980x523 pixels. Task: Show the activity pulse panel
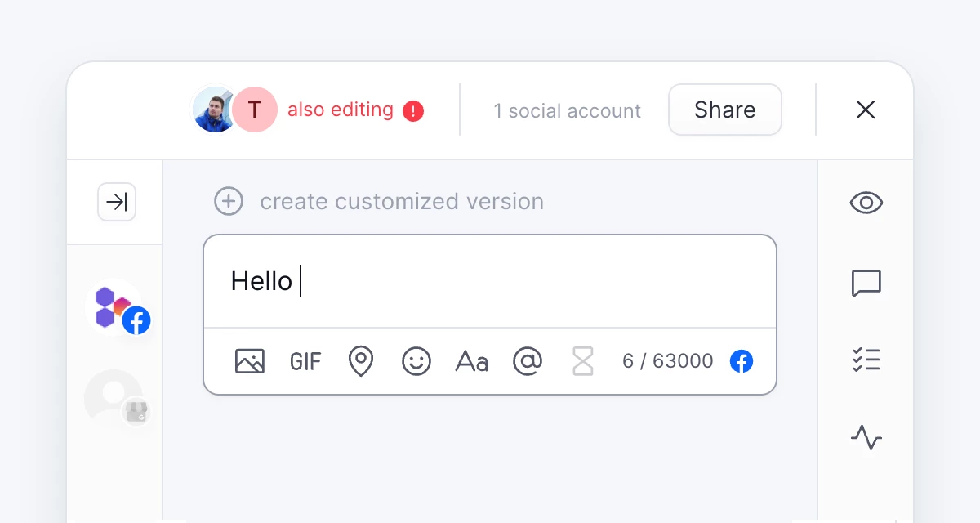[x=866, y=438]
